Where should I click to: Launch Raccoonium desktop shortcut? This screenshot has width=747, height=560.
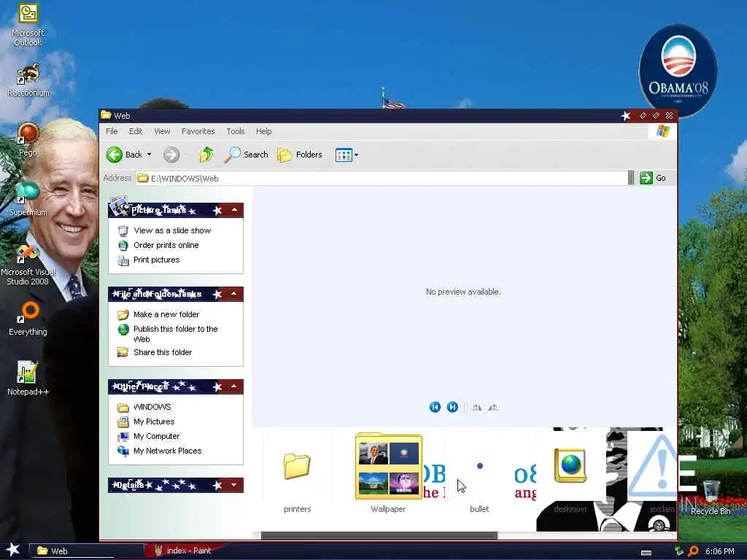click(x=28, y=79)
